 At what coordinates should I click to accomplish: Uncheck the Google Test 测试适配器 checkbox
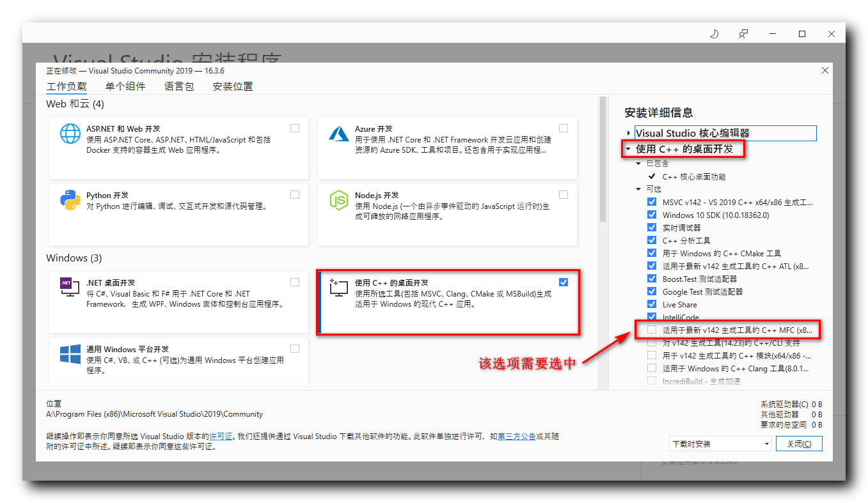click(652, 291)
